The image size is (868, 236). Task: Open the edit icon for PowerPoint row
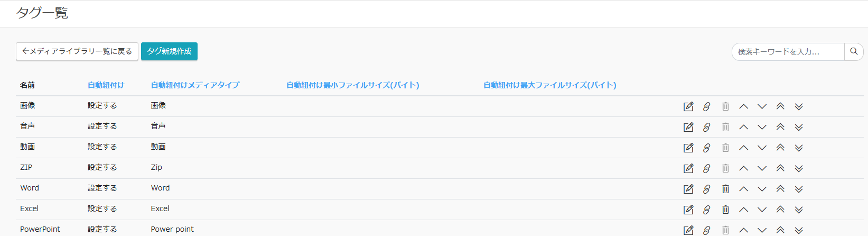(688, 230)
